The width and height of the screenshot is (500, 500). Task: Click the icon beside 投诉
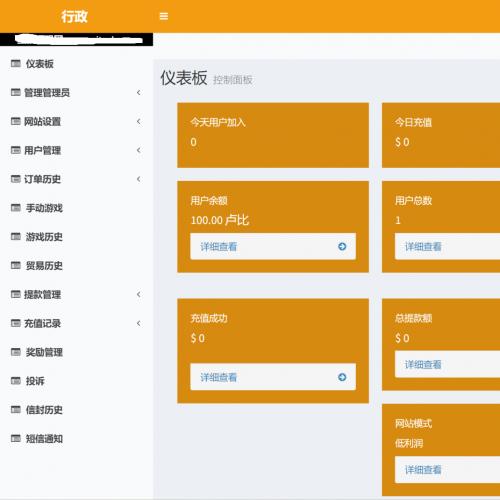pyautogui.click(x=16, y=381)
